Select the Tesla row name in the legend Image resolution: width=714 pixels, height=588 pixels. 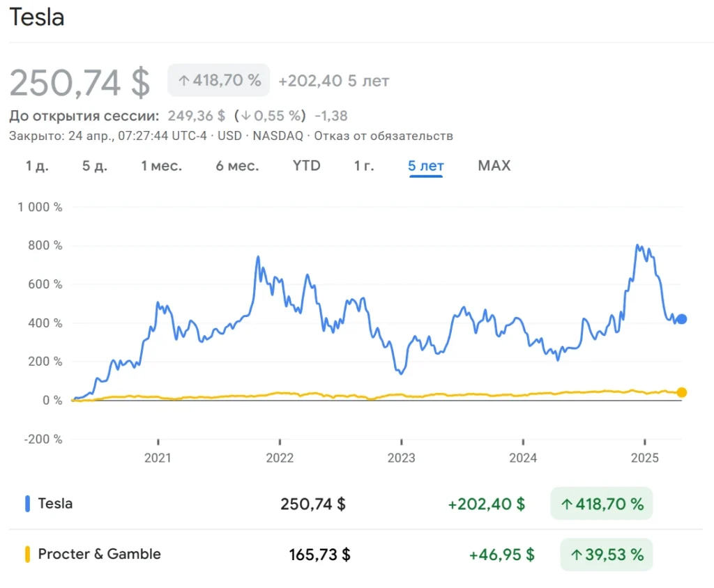pos(55,503)
